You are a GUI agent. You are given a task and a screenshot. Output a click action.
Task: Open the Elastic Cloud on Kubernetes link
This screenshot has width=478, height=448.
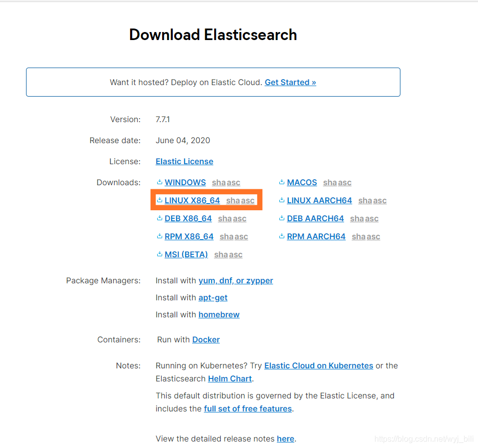(318, 366)
